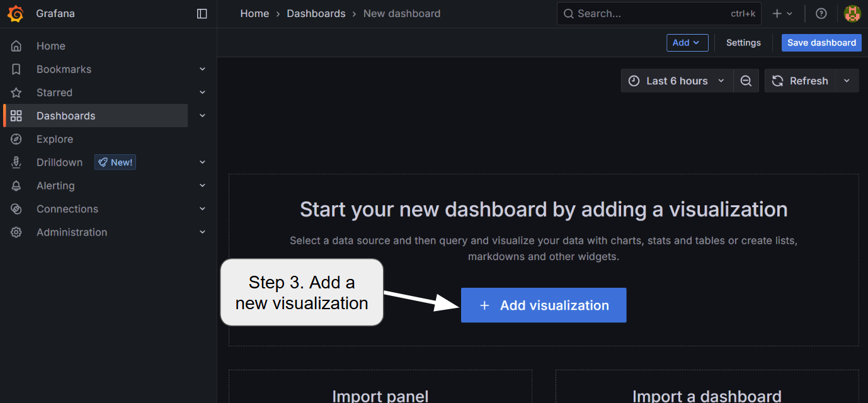Click the Starred star icon
868x403 pixels.
(16, 93)
